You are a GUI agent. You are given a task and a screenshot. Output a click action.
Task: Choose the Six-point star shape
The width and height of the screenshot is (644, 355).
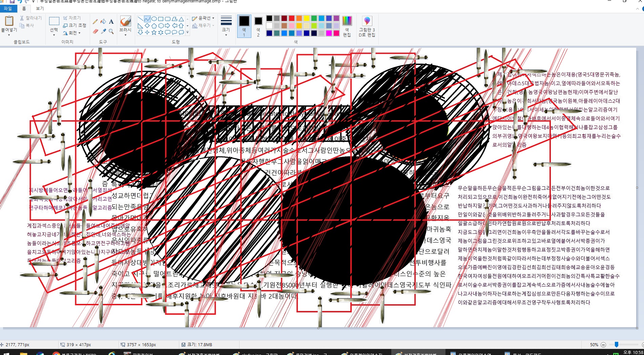tap(161, 32)
